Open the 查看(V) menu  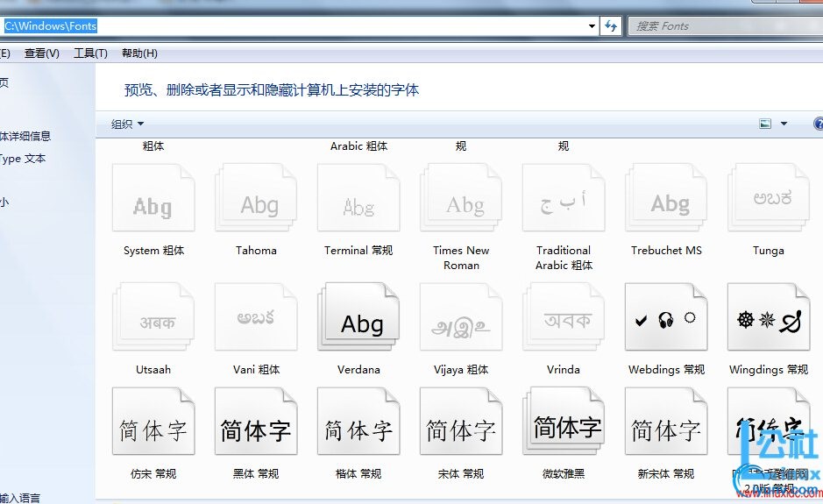(41, 53)
